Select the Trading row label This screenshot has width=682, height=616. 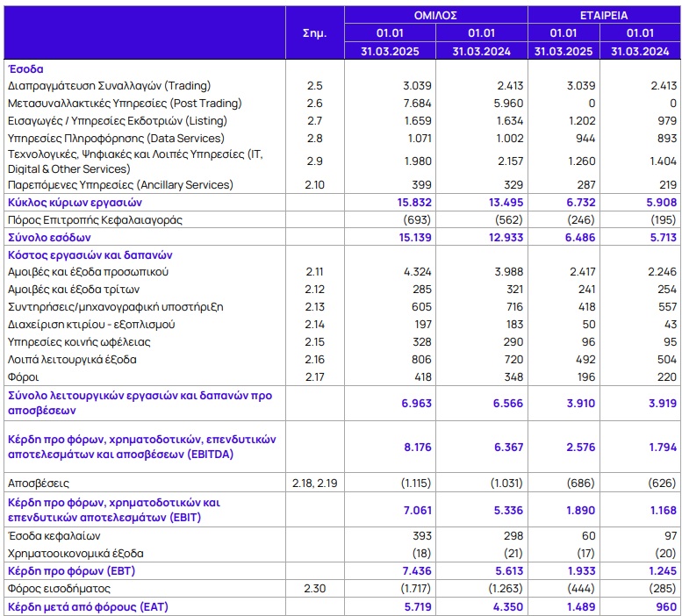[x=109, y=85]
